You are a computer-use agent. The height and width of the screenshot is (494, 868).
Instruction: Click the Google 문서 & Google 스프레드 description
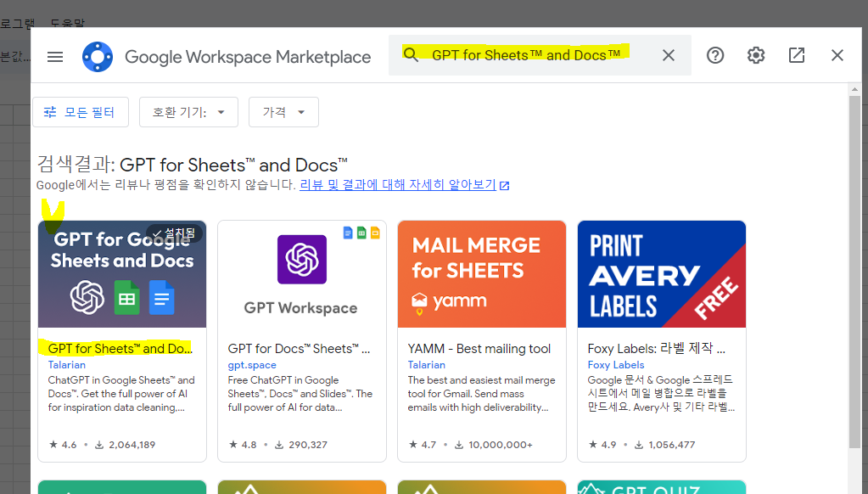(661, 394)
